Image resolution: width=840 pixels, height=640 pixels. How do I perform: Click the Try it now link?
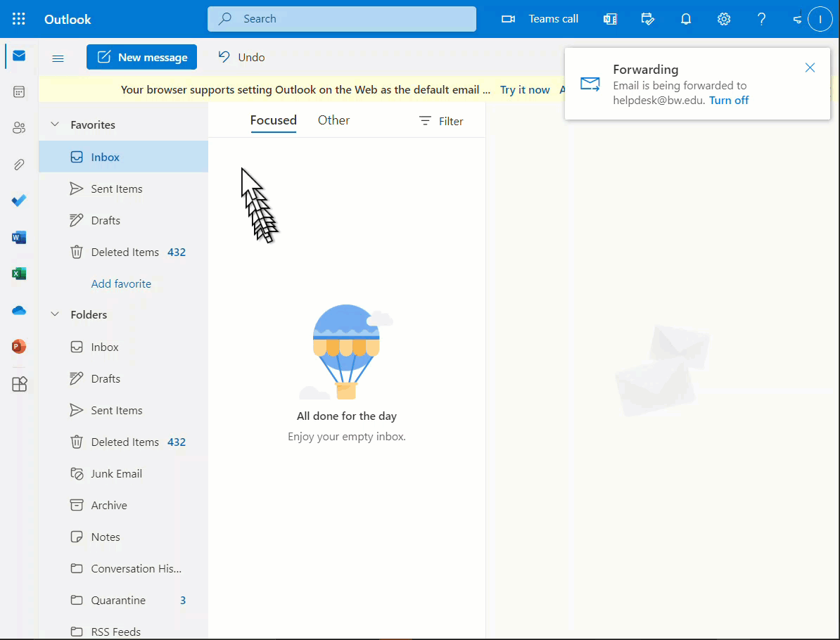[525, 90]
